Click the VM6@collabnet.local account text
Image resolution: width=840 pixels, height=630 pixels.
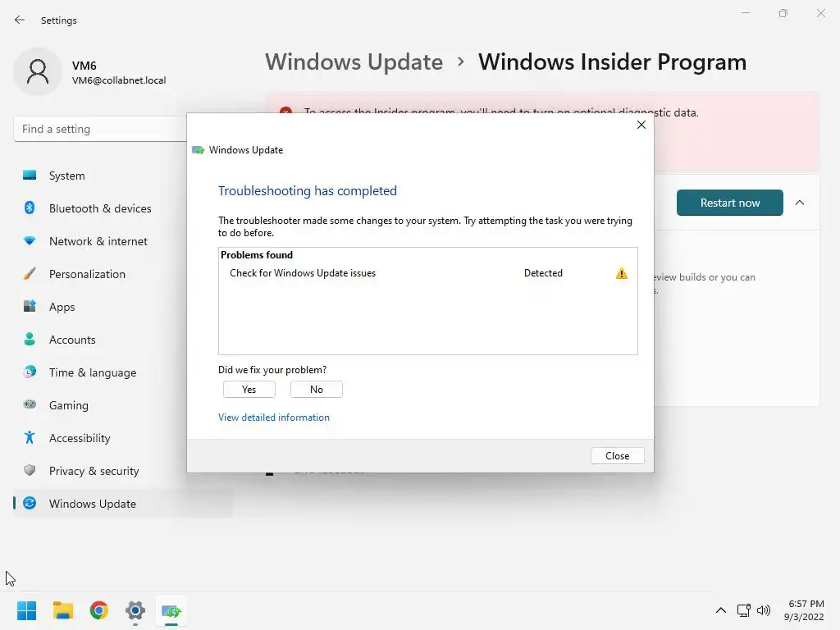pyautogui.click(x=119, y=80)
